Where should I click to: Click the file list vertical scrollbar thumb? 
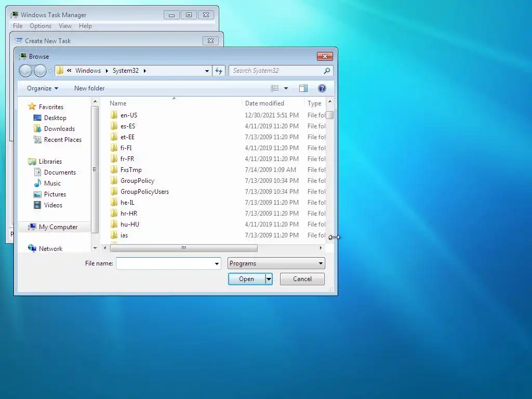pyautogui.click(x=330, y=115)
